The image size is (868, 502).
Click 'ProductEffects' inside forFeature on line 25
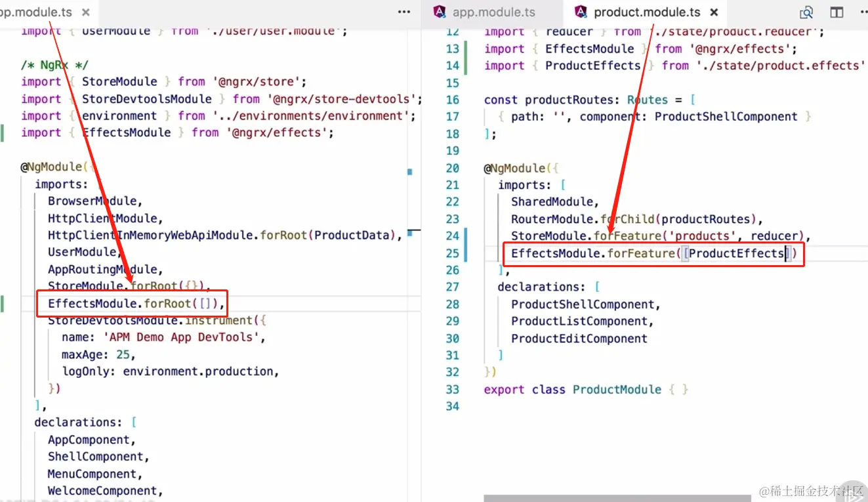737,254
